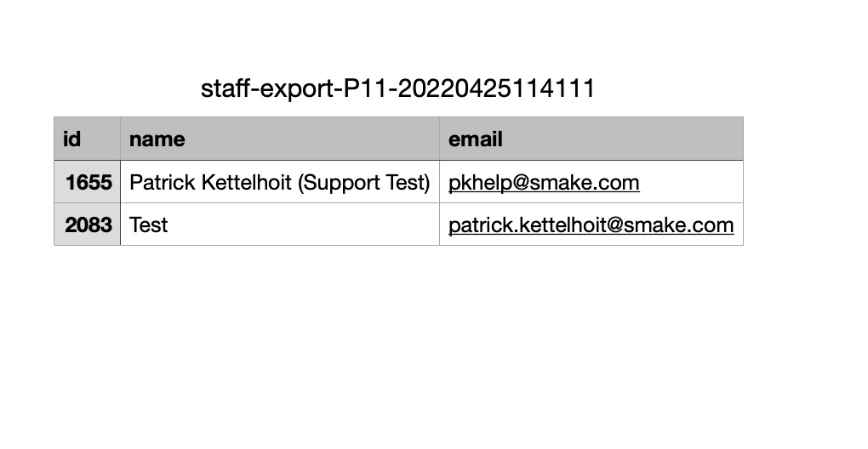Open the pkhelp@smake.com email link
Image resolution: width=868 pixels, height=449 pixels.
[x=544, y=183]
